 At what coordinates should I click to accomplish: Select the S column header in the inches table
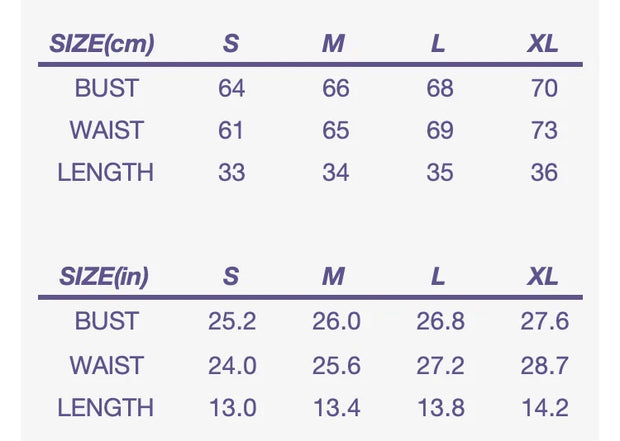point(231,277)
